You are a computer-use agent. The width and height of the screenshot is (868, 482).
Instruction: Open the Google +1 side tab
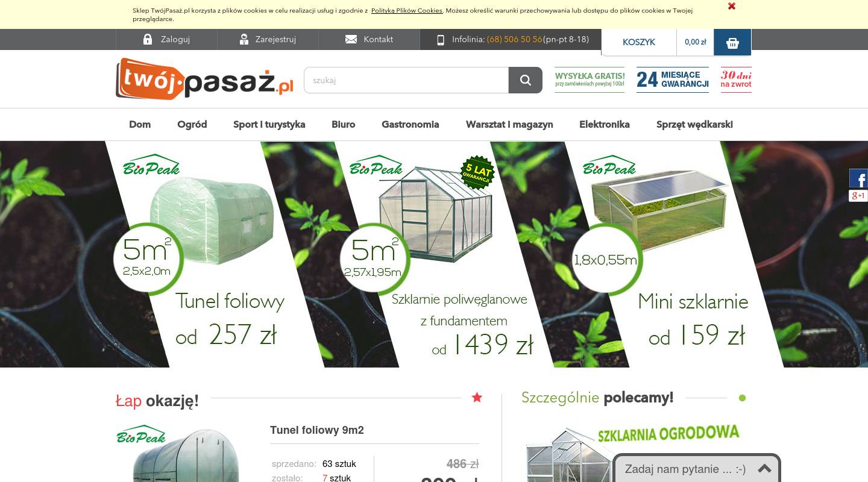click(x=858, y=196)
